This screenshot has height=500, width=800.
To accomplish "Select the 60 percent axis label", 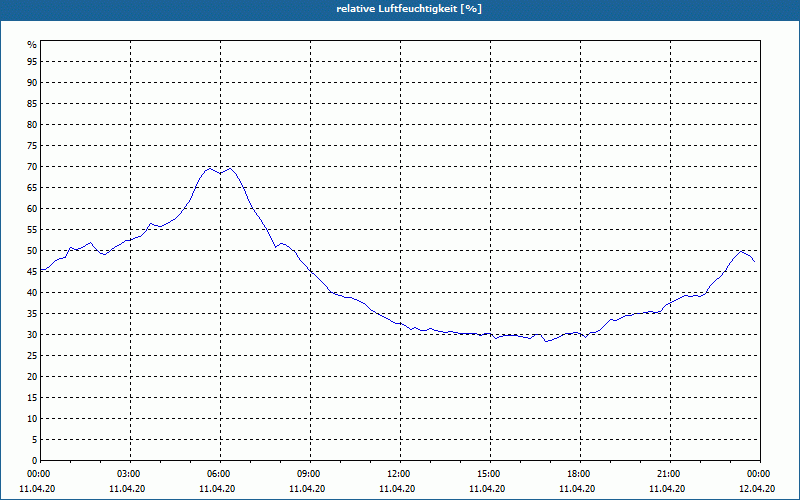I will coord(32,209).
